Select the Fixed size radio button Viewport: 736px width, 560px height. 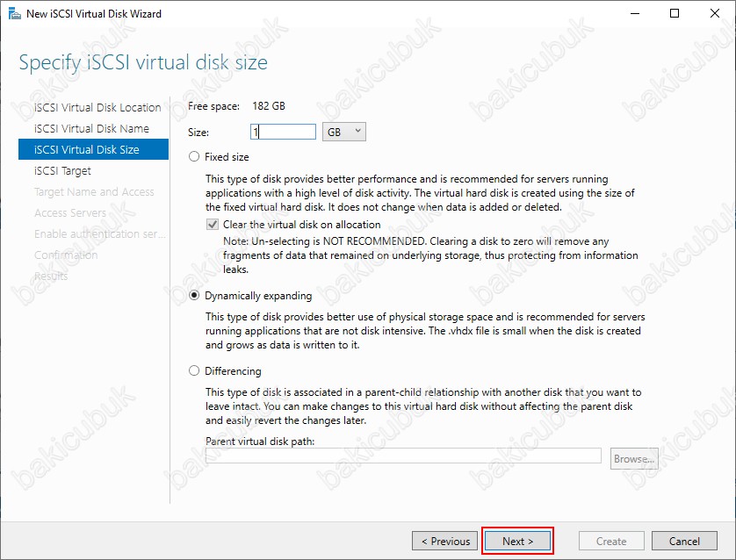coord(194,156)
